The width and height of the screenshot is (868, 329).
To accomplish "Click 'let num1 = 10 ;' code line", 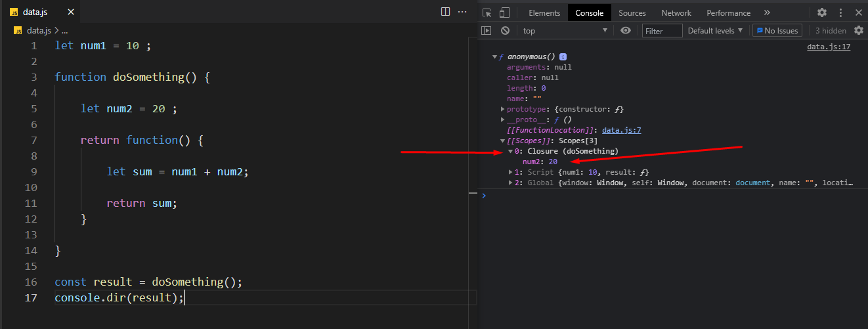I will point(103,45).
